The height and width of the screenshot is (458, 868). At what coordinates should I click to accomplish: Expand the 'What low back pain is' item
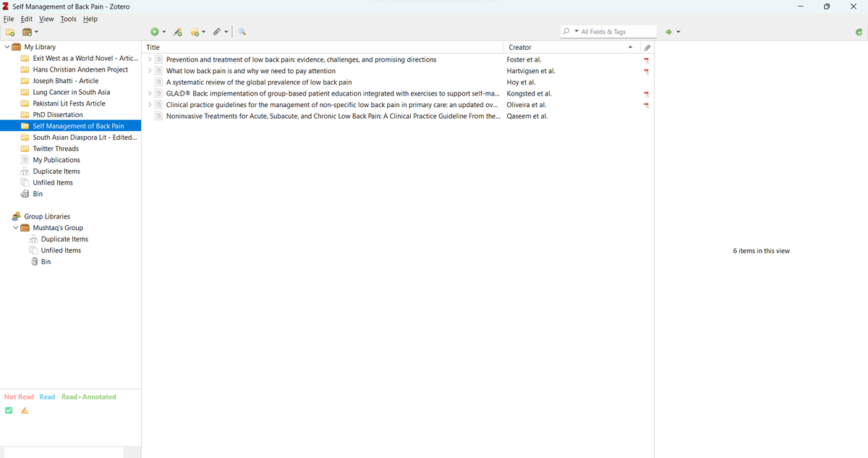(x=150, y=71)
